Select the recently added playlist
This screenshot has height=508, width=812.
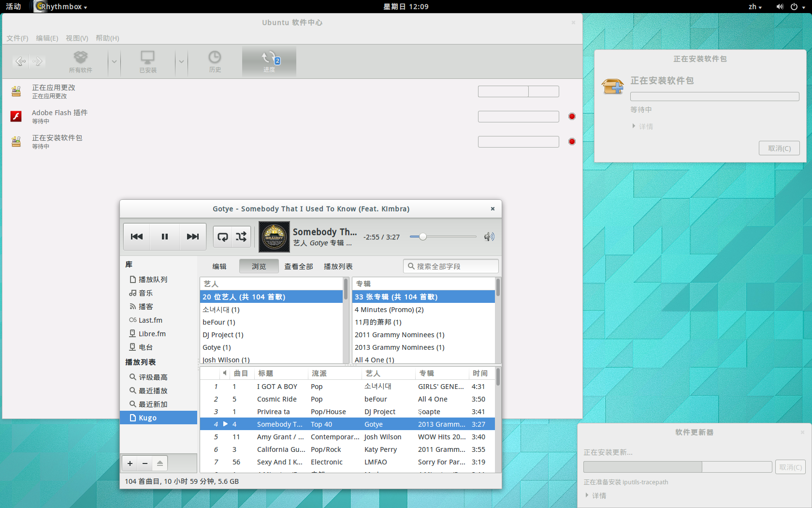159,404
